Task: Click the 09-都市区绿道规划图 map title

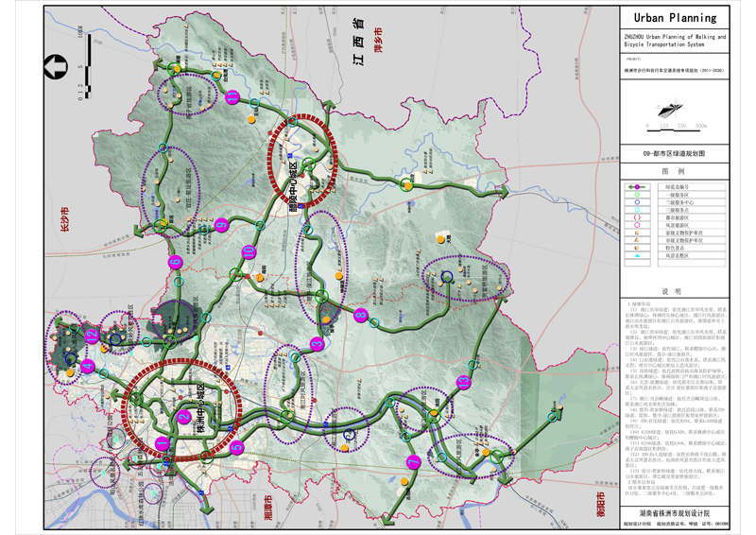Action: (x=673, y=152)
